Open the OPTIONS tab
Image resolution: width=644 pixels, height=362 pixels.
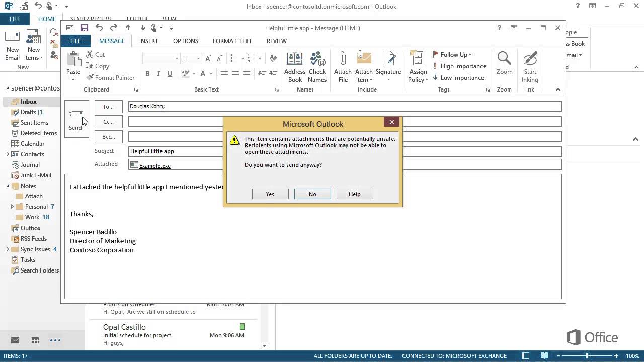pos(186,41)
